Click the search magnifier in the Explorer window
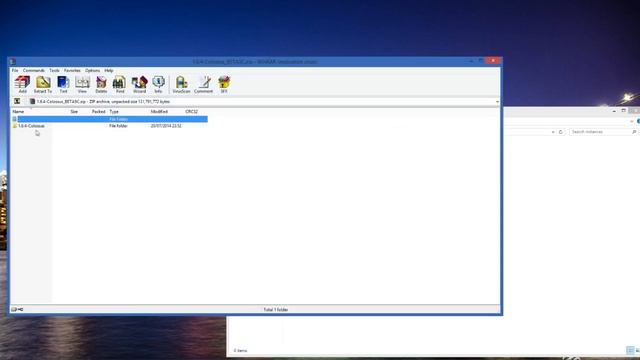Screen dimensions: 640x360 click(x=634, y=132)
